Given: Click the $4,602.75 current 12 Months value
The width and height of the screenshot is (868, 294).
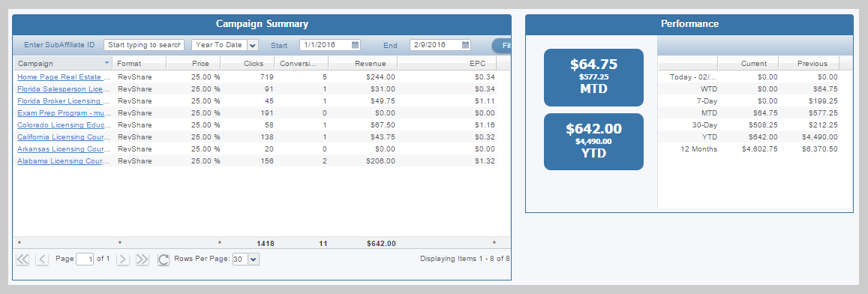Looking at the screenshot, I should 759,149.
